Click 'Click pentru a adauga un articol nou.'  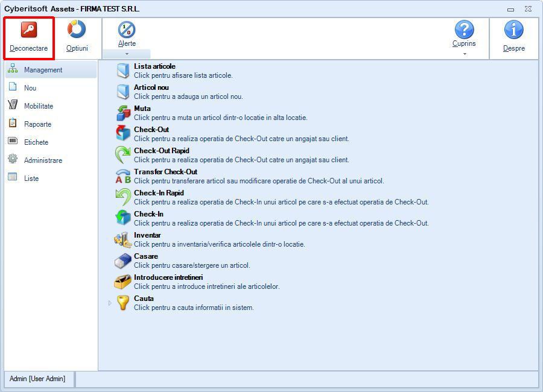188,96
